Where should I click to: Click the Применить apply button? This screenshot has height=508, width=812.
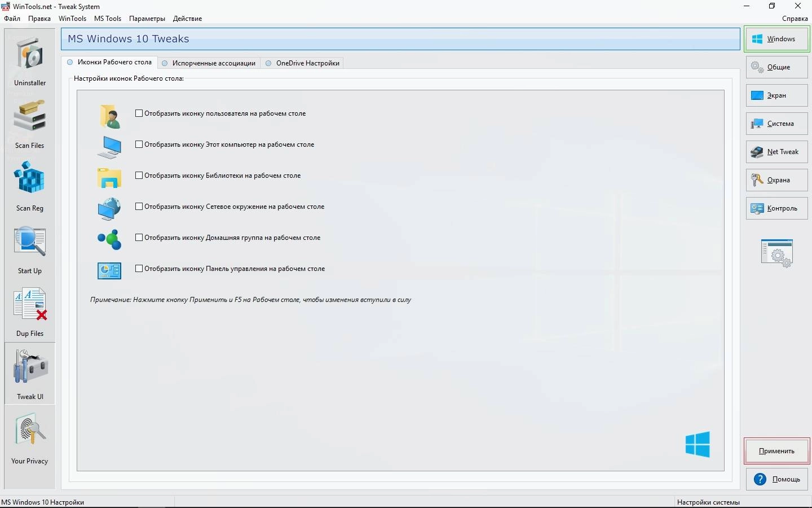pos(776,451)
